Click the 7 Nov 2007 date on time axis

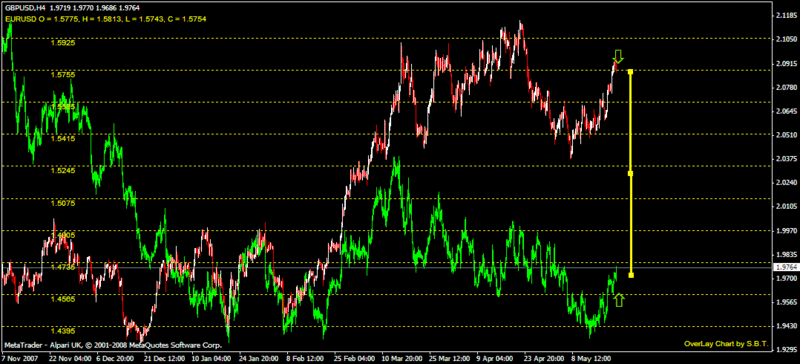(19, 359)
